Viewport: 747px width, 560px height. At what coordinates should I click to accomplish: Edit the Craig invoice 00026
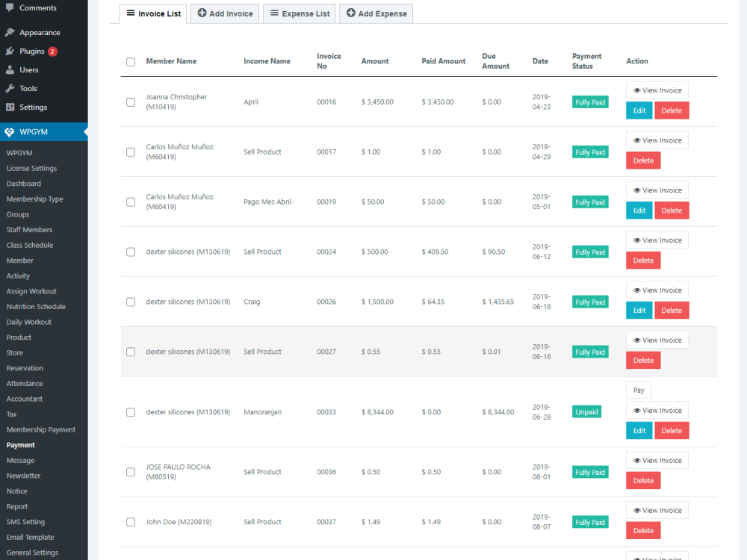pyautogui.click(x=639, y=311)
